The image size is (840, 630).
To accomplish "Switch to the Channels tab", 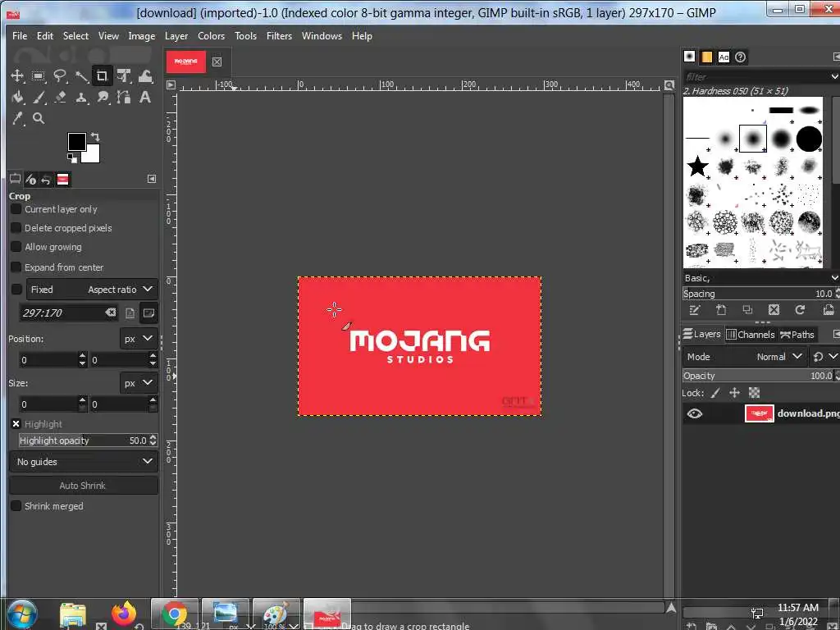I will pyautogui.click(x=751, y=335).
